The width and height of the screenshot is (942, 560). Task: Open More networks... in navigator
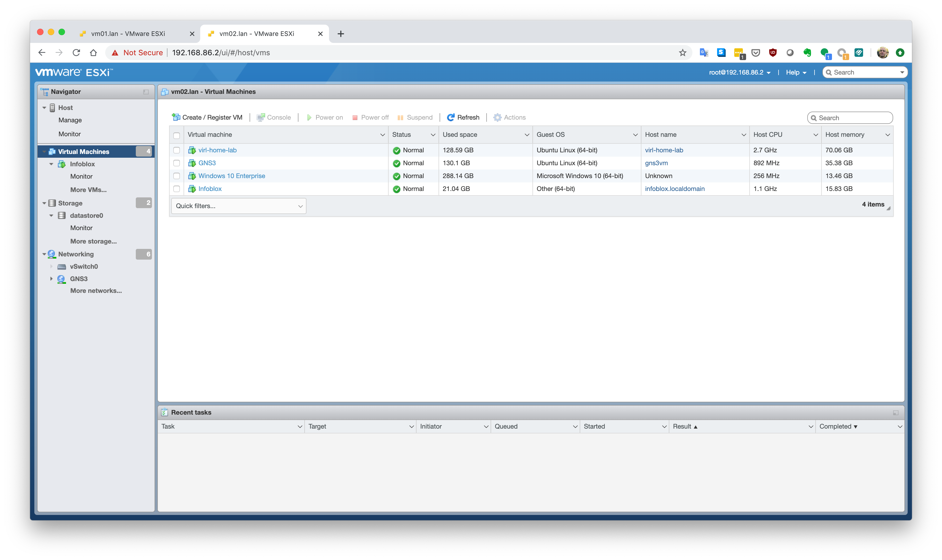96,290
